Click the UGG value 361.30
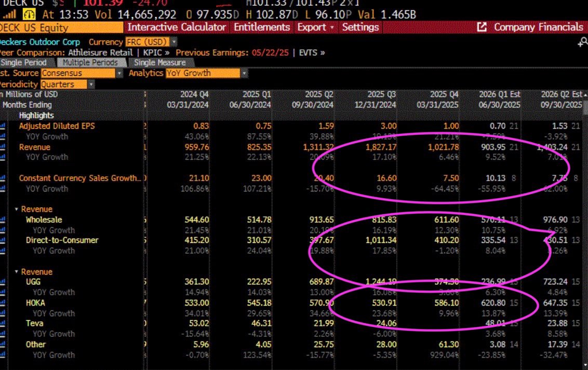The width and height of the screenshot is (588, 370). click(196, 282)
